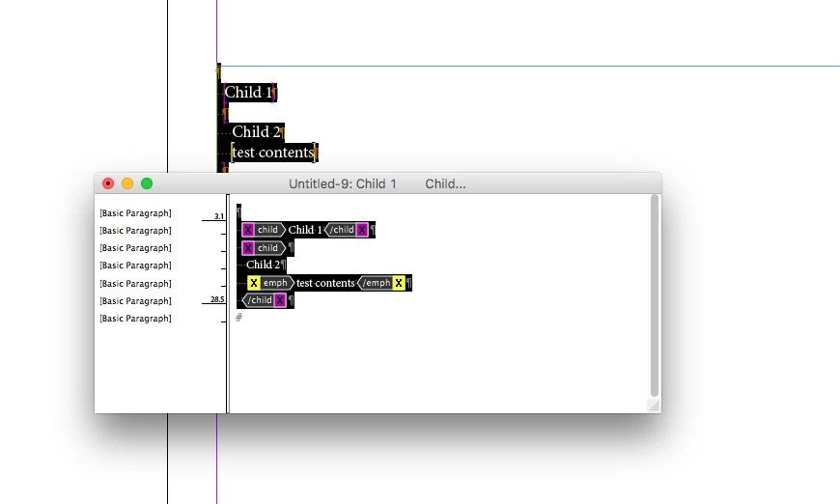Screen dimensions: 840x504
Task: Click the Child 2 text in Story Editor
Action: point(263,265)
